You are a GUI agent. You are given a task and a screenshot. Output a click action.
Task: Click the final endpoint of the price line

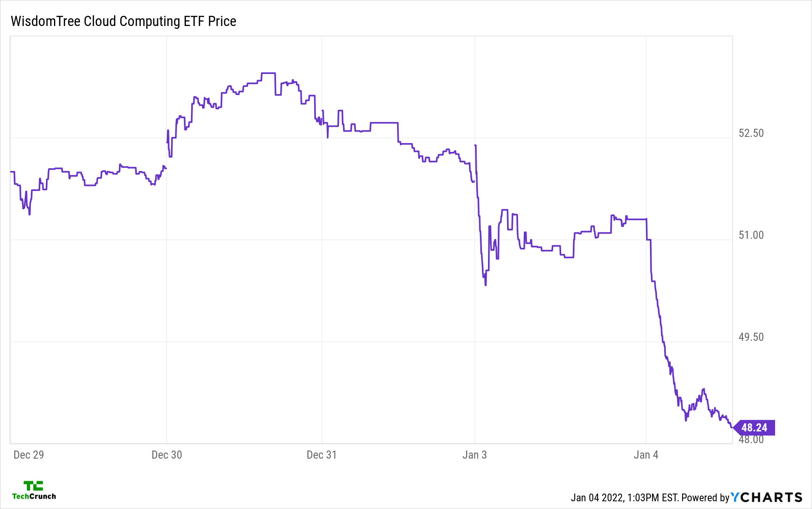click(x=732, y=427)
